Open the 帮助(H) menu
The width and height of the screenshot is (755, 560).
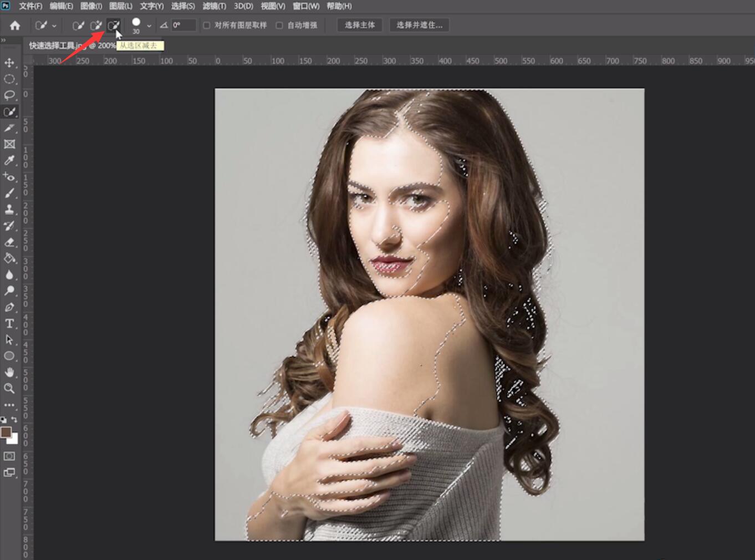(x=339, y=6)
